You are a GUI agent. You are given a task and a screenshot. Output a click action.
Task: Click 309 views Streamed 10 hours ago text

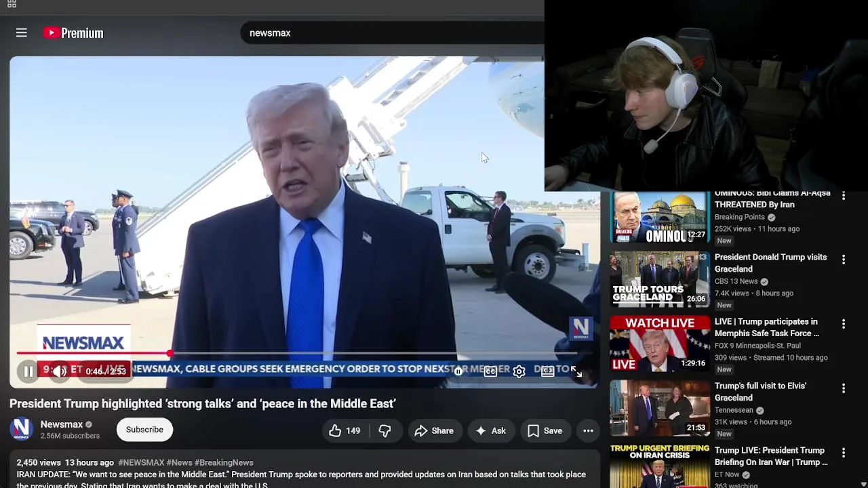(771, 358)
